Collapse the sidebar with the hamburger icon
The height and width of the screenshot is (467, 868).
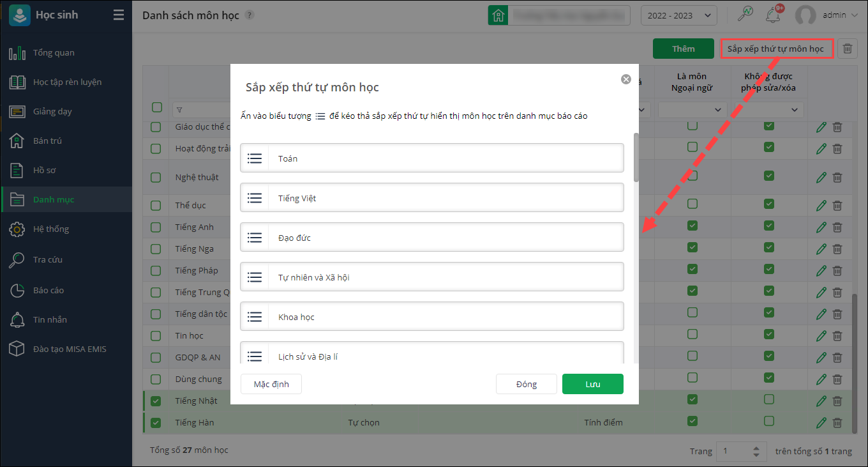pyautogui.click(x=119, y=15)
